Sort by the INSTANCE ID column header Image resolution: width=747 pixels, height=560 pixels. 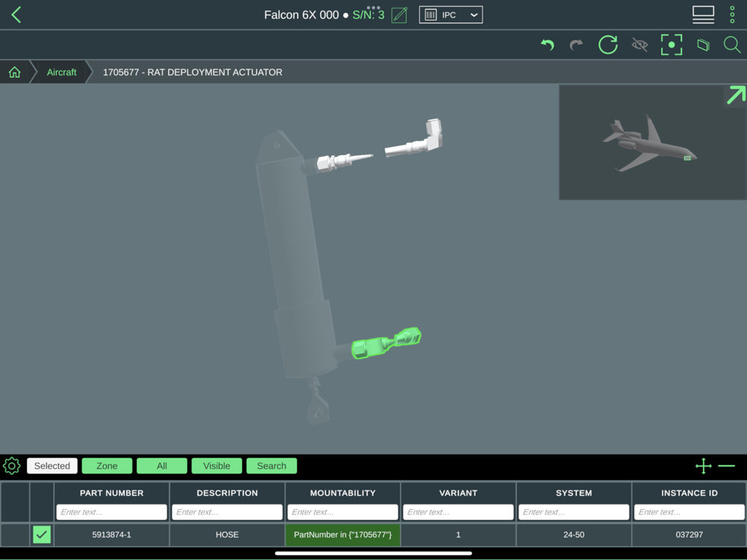tap(689, 493)
